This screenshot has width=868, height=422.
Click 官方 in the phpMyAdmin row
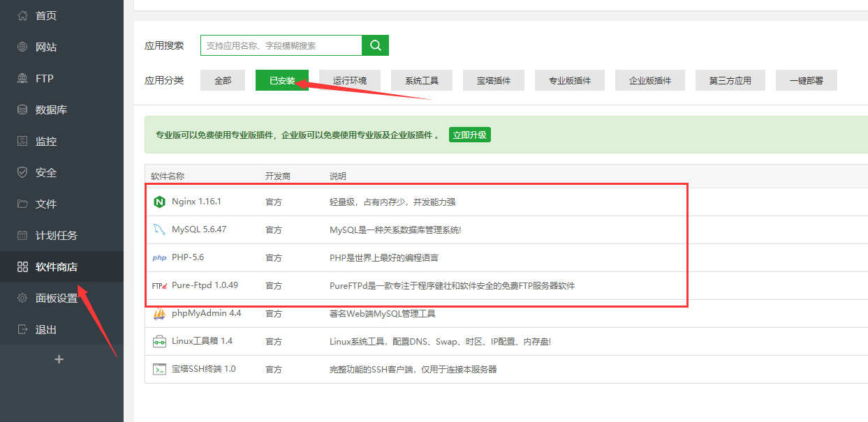[274, 313]
